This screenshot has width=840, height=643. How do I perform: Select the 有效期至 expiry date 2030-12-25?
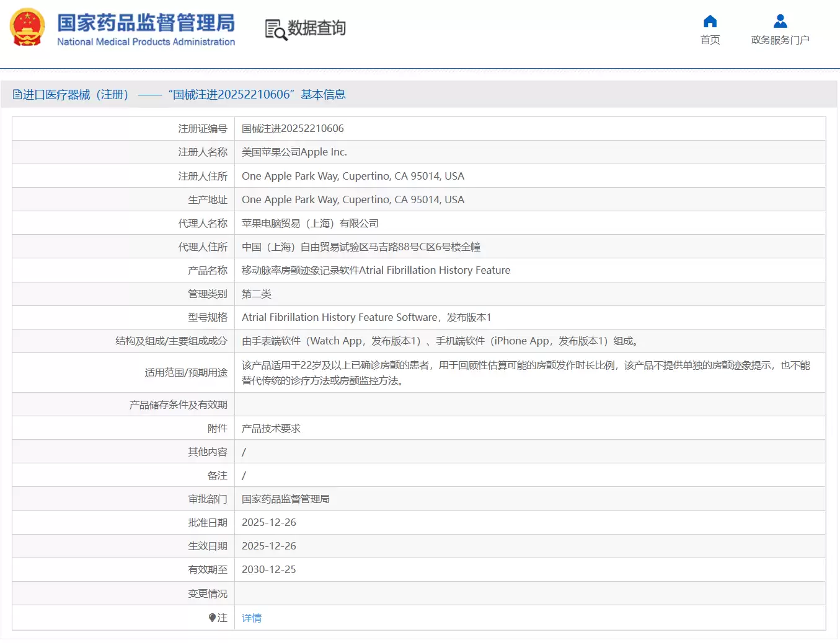point(268,569)
